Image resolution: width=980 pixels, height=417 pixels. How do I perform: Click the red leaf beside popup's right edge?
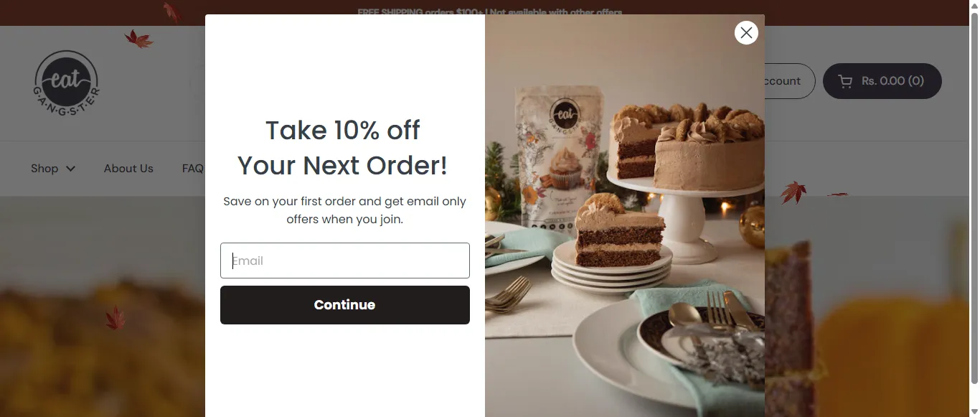click(793, 192)
